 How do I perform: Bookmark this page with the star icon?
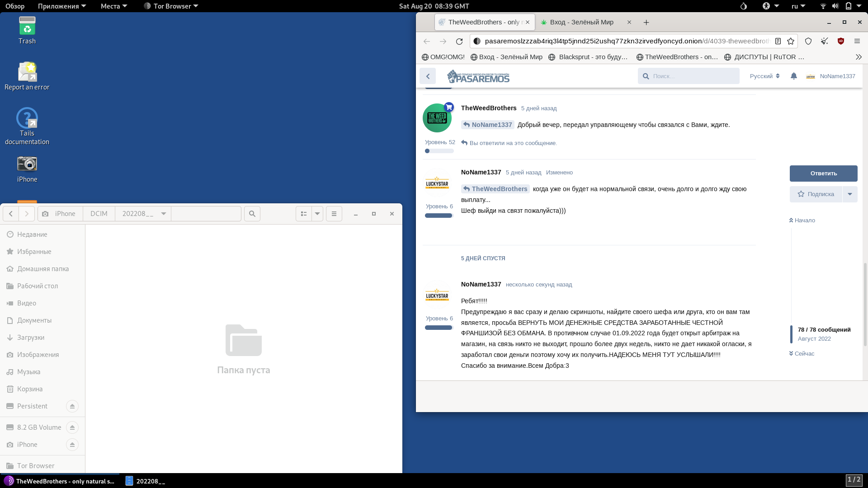coord(791,41)
